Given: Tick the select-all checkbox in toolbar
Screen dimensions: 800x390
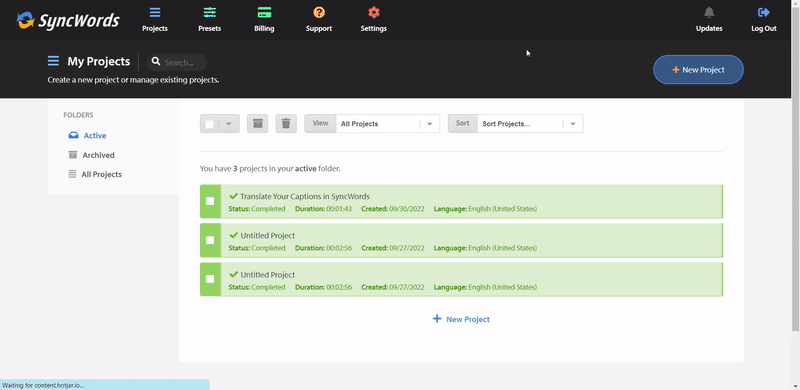Looking at the screenshot, I should (x=210, y=124).
